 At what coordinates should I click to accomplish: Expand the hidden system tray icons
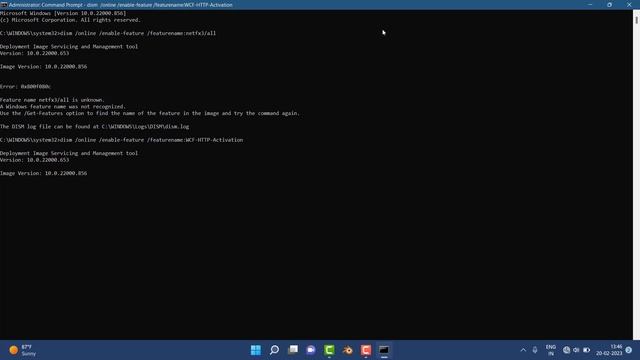pyautogui.click(x=523, y=350)
